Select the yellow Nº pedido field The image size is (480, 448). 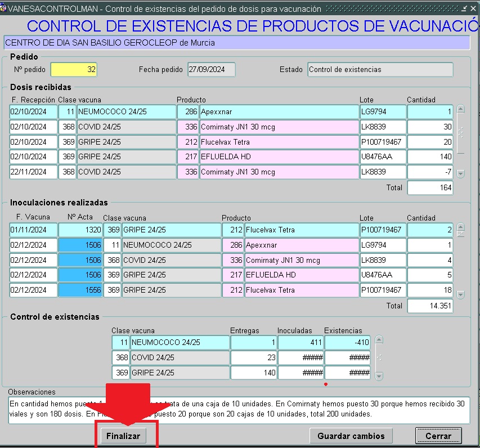click(74, 70)
